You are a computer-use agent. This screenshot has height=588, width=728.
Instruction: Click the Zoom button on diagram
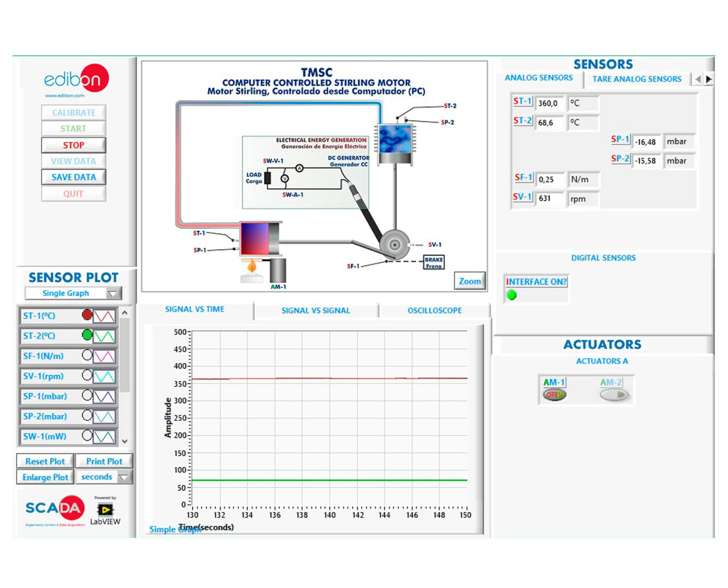(469, 281)
